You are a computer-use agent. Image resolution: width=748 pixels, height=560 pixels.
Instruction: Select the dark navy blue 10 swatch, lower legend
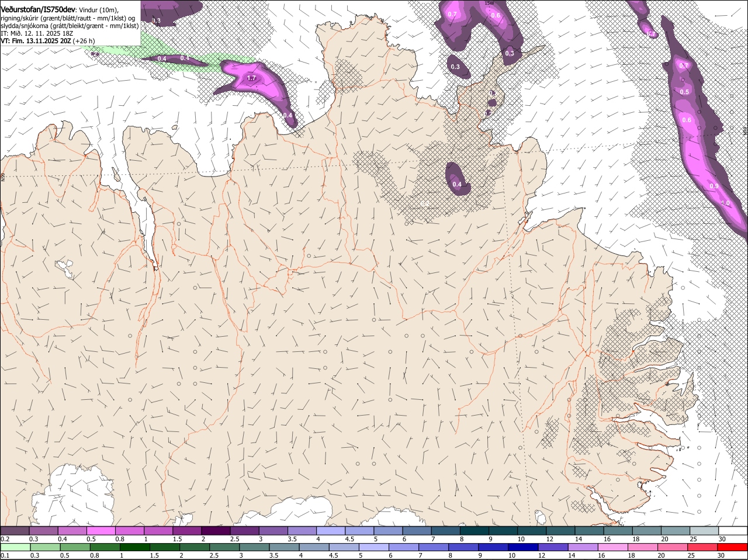(x=523, y=548)
